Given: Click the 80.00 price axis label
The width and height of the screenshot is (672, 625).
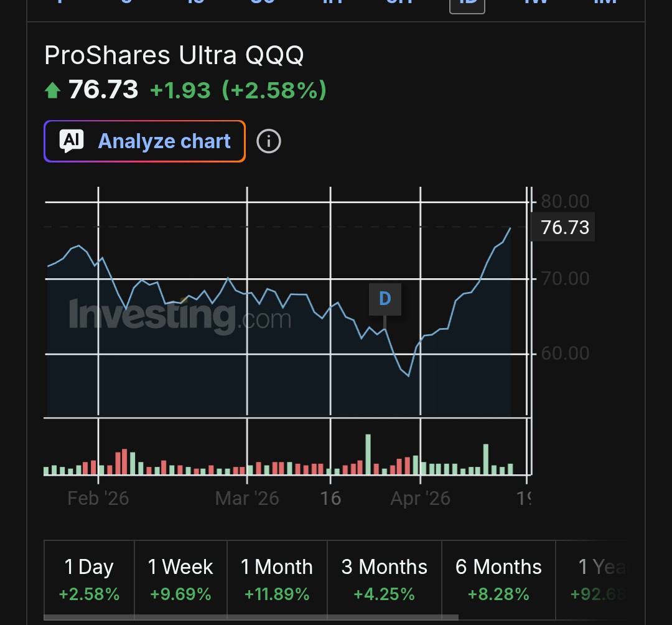Looking at the screenshot, I should point(565,201).
